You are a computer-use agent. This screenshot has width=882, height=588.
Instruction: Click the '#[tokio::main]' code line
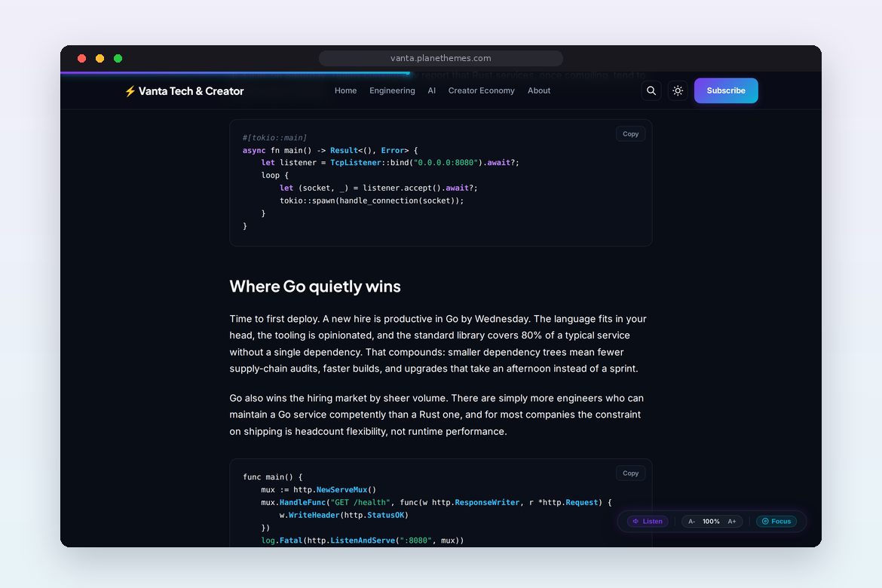tap(274, 137)
